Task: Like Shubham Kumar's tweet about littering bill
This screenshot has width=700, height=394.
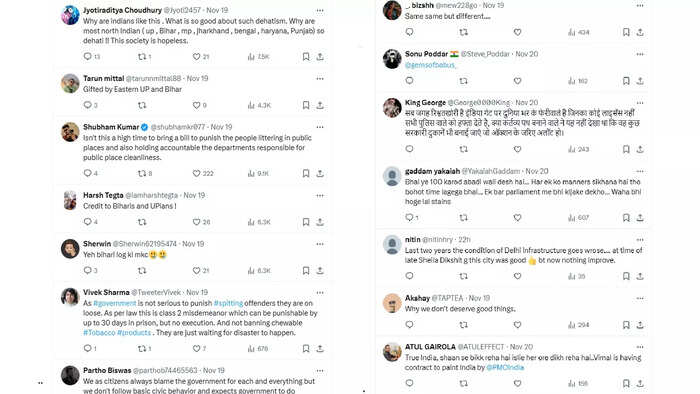Action: tap(196, 173)
